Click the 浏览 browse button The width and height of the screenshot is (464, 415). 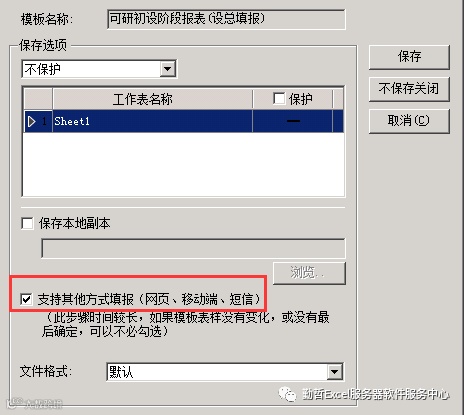309,273
